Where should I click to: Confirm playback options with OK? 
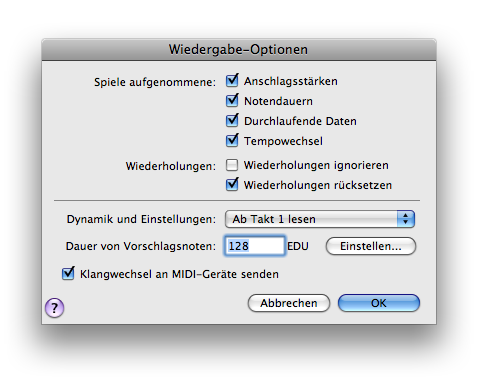(379, 303)
